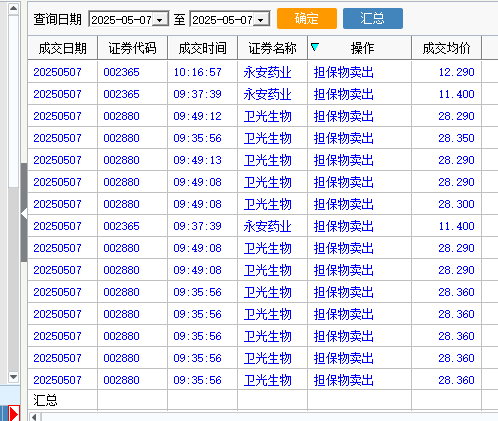Open the start date dropdown
The height and width of the screenshot is (421, 498).
pos(160,20)
